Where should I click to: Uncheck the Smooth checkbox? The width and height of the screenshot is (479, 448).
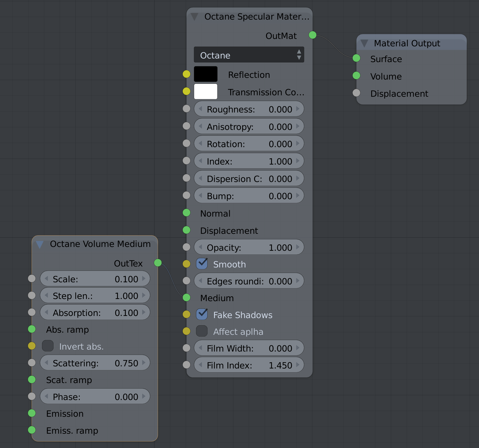point(202,264)
